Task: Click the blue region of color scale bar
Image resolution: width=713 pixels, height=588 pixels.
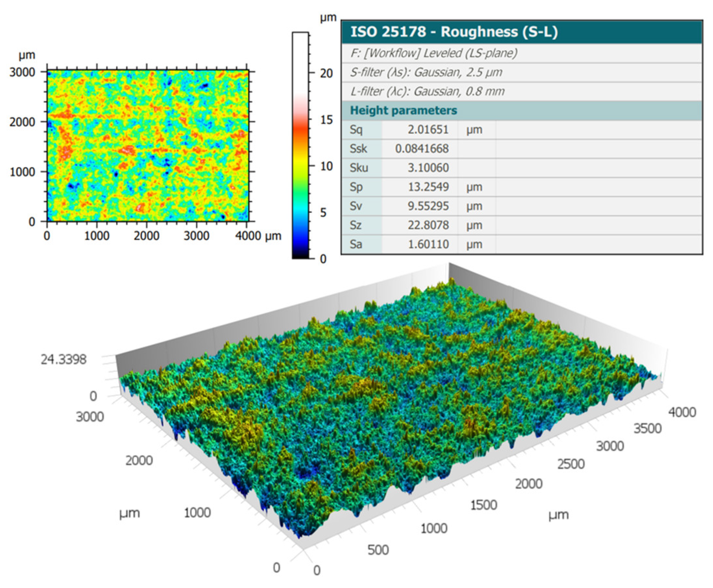Action: pyautogui.click(x=300, y=234)
